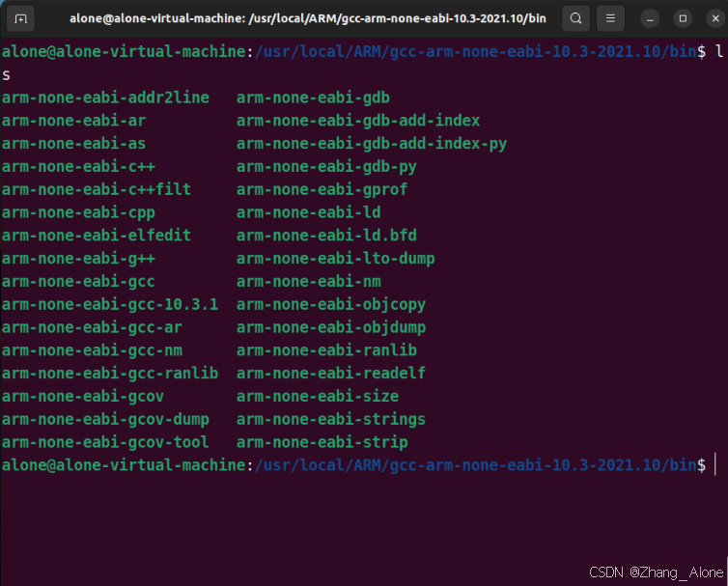Viewport: 728px width, 586px height.
Task: Click the arm-none-eabi-g++ entry
Action: (x=78, y=259)
